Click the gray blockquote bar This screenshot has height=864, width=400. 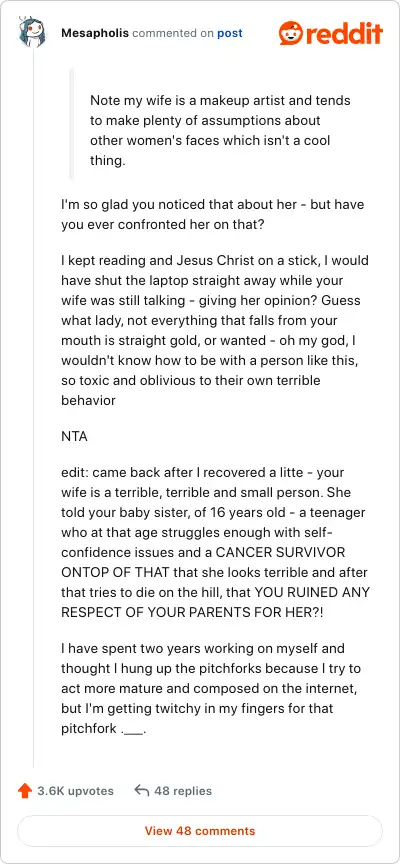point(71,124)
